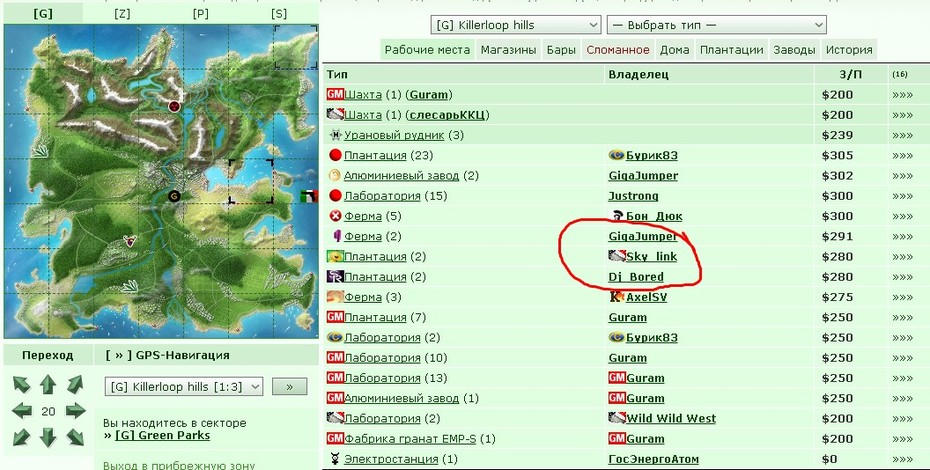Open owner link Dj_Bored
The image size is (930, 470).
coord(636,277)
